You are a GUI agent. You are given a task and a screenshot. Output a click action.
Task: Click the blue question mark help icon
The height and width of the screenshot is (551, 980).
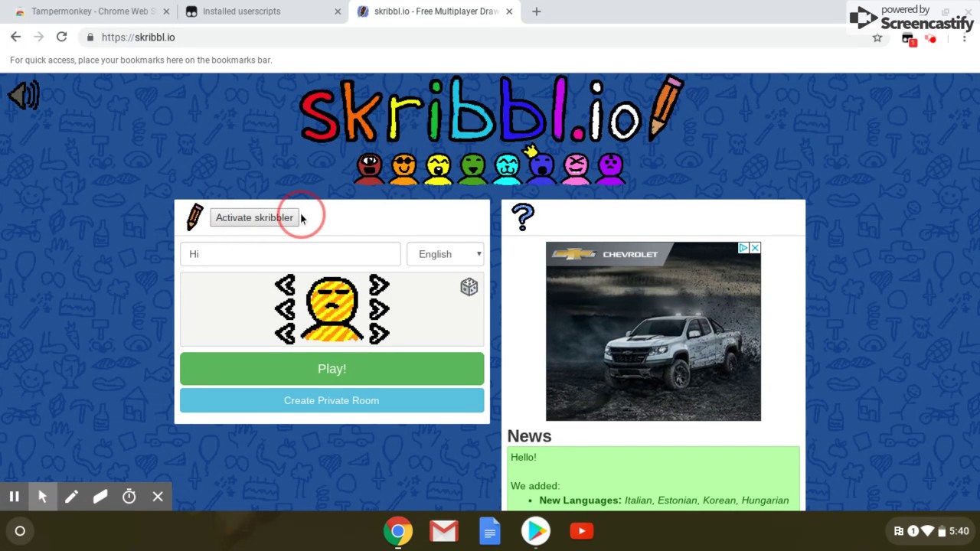tap(523, 217)
